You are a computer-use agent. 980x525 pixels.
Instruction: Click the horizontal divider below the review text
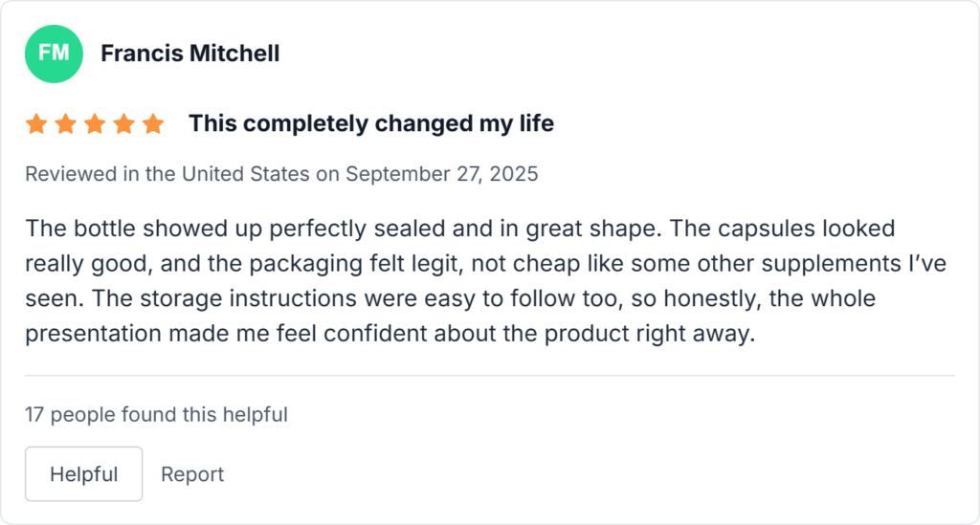490,376
